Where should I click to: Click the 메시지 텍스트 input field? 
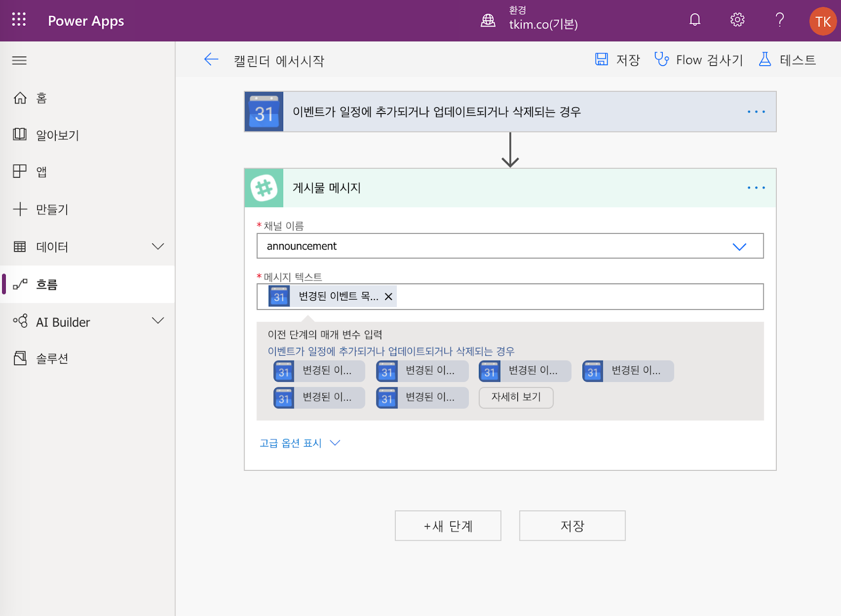pos(510,297)
